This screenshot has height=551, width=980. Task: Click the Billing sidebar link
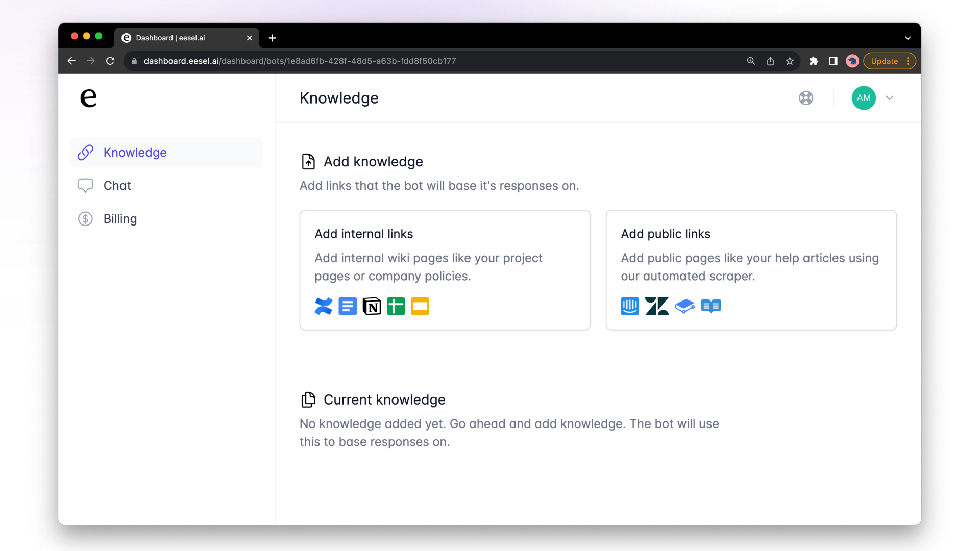click(120, 219)
